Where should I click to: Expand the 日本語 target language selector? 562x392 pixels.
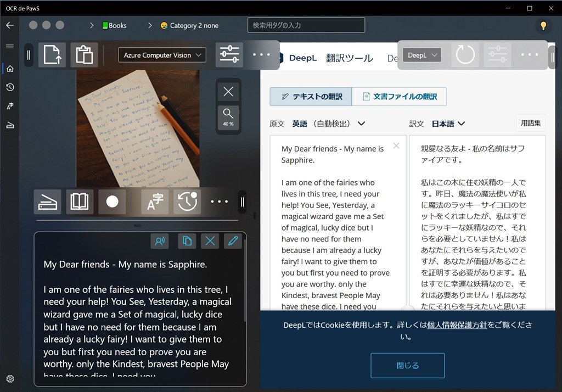448,124
